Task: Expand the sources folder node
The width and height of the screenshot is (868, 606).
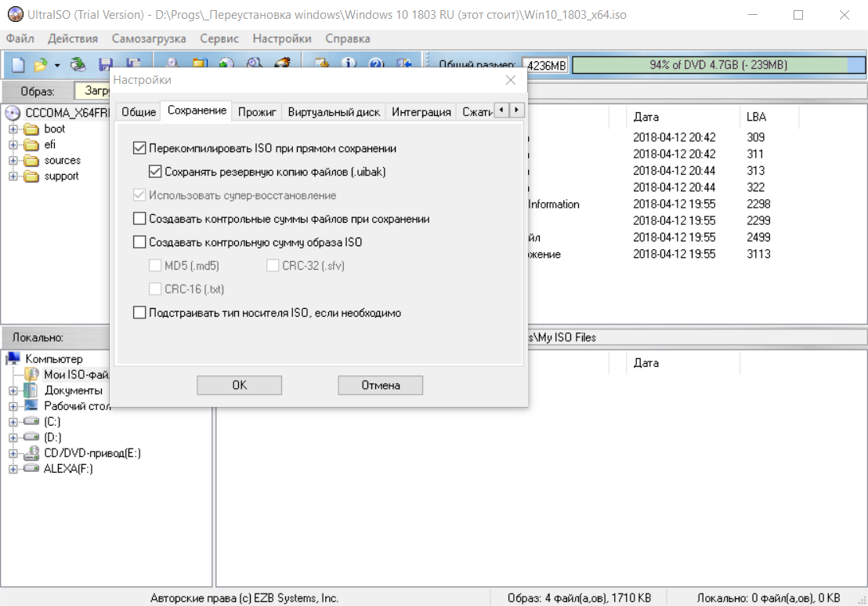Action: 13,161
